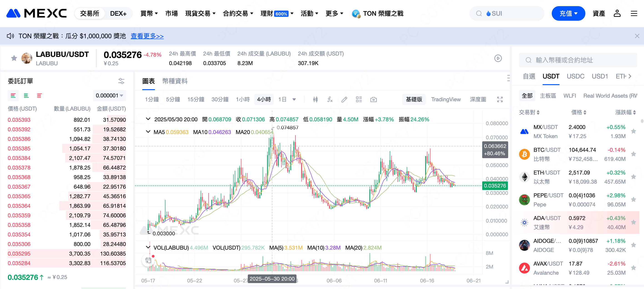Image resolution: width=644 pixels, height=289 pixels.
Task: Click the announcement speaker icon
Action: click(10, 36)
